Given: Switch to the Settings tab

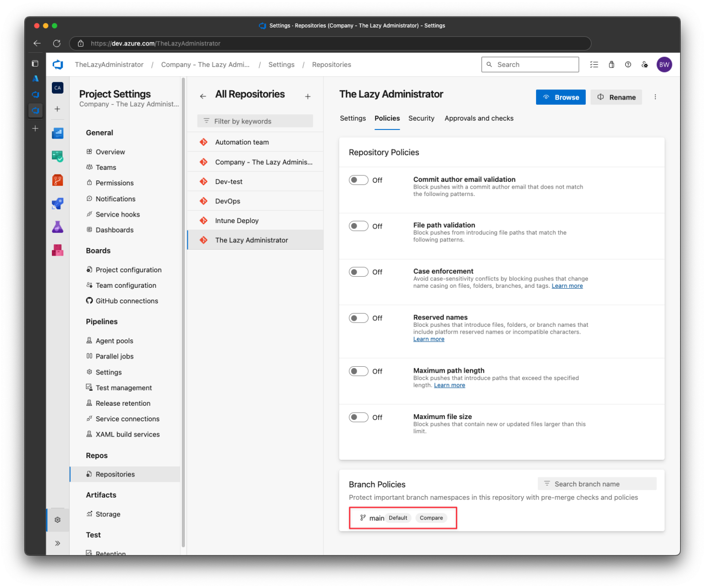Looking at the screenshot, I should coord(353,118).
